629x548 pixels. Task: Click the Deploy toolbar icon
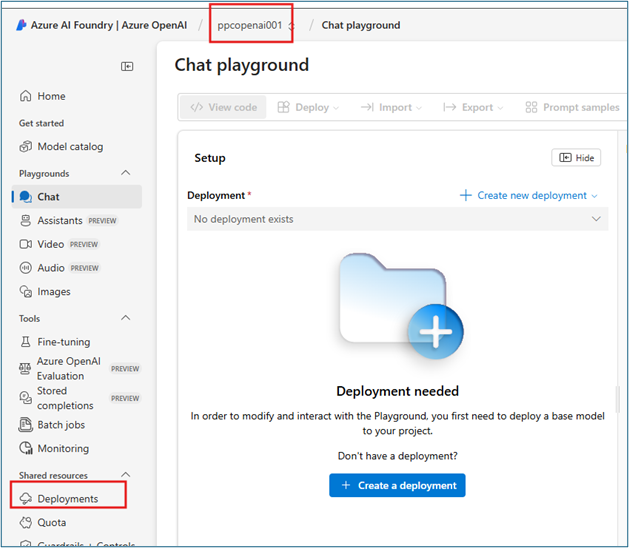click(x=283, y=107)
